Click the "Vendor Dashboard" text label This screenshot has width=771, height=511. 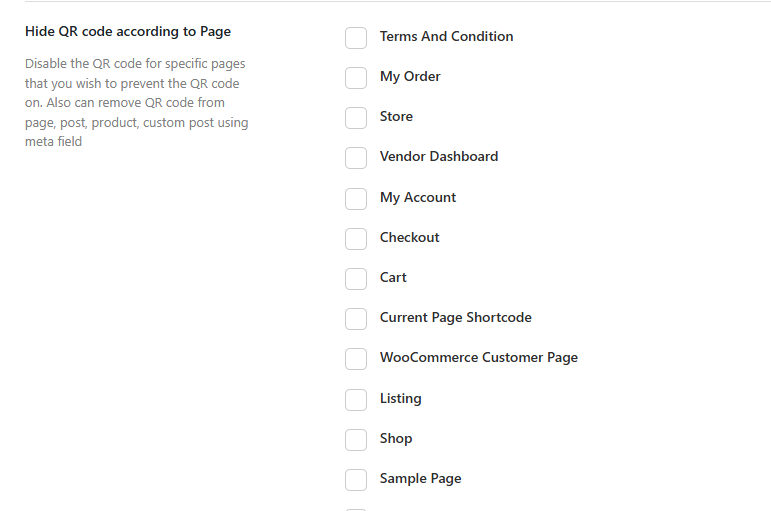tap(438, 157)
